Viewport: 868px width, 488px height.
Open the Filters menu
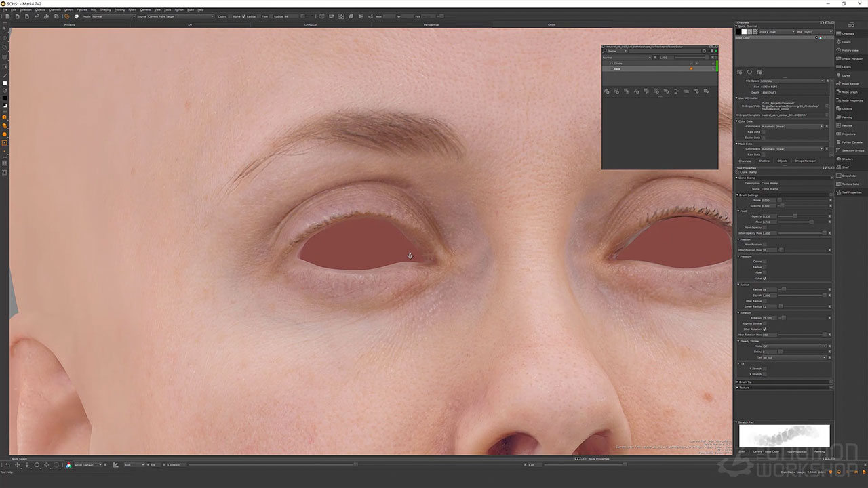coord(132,9)
